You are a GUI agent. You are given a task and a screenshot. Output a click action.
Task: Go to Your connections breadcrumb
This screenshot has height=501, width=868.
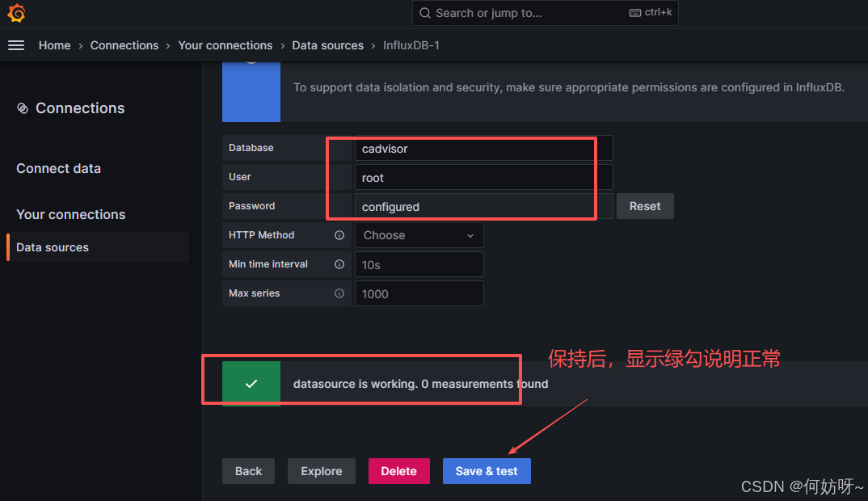coord(225,45)
